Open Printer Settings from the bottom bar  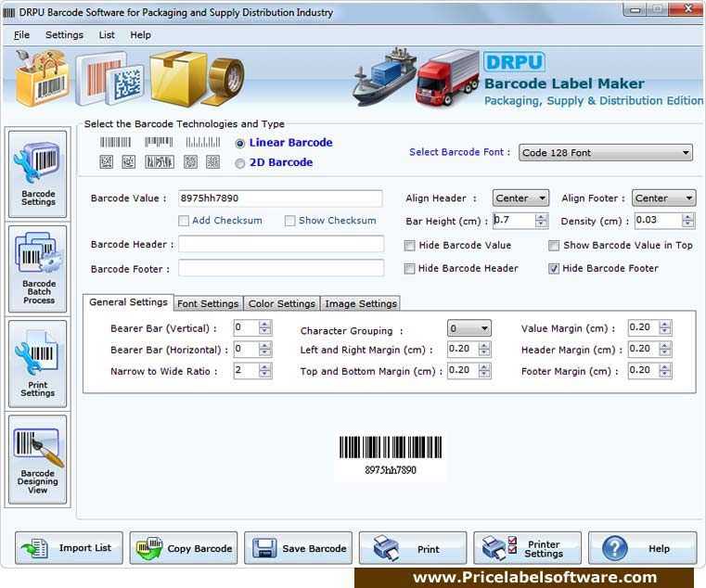[527, 548]
